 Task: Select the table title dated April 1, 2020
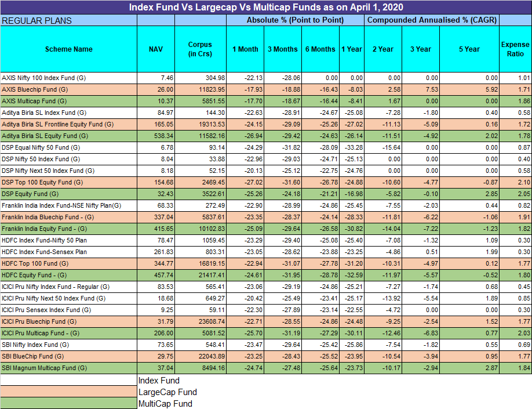pyautogui.click(x=266, y=7)
